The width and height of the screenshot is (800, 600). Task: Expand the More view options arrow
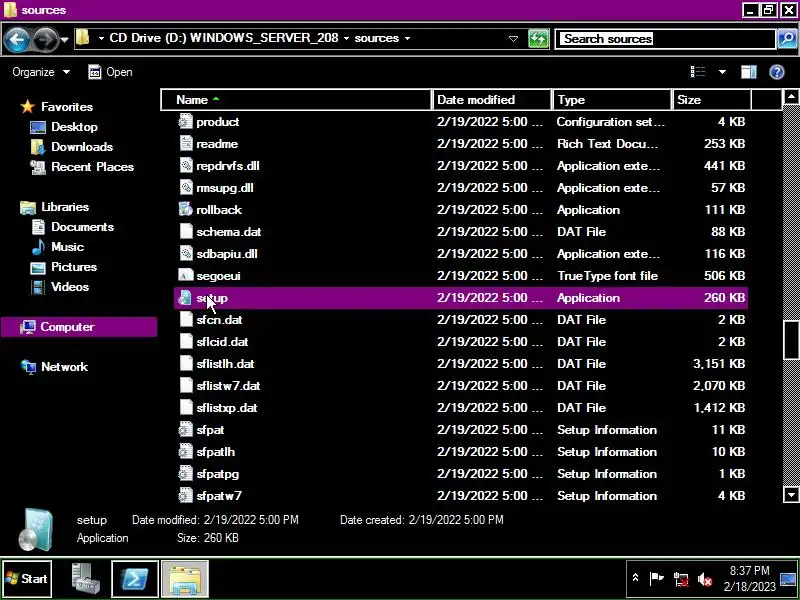[722, 72]
